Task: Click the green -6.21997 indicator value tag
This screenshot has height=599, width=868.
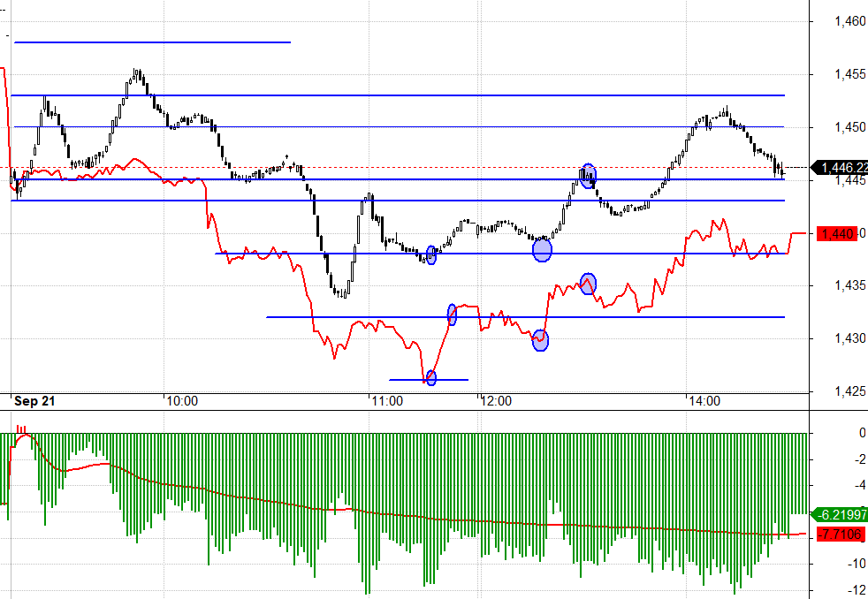Action: click(840, 514)
